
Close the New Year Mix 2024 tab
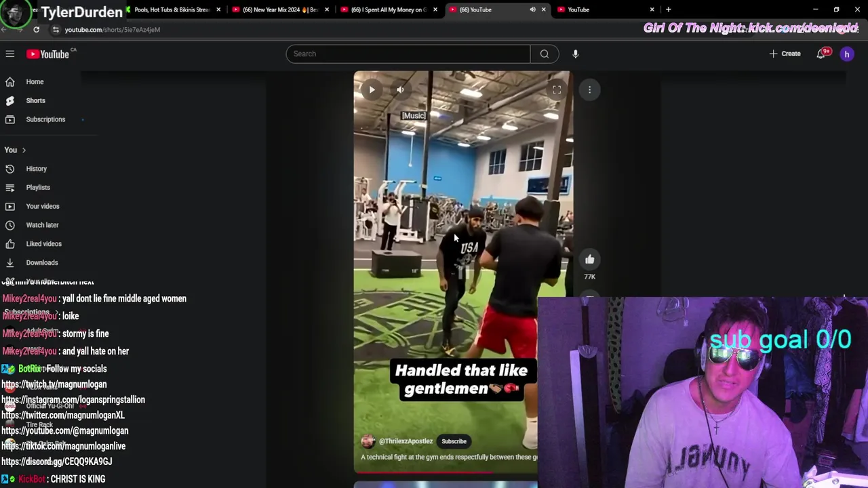[328, 9]
